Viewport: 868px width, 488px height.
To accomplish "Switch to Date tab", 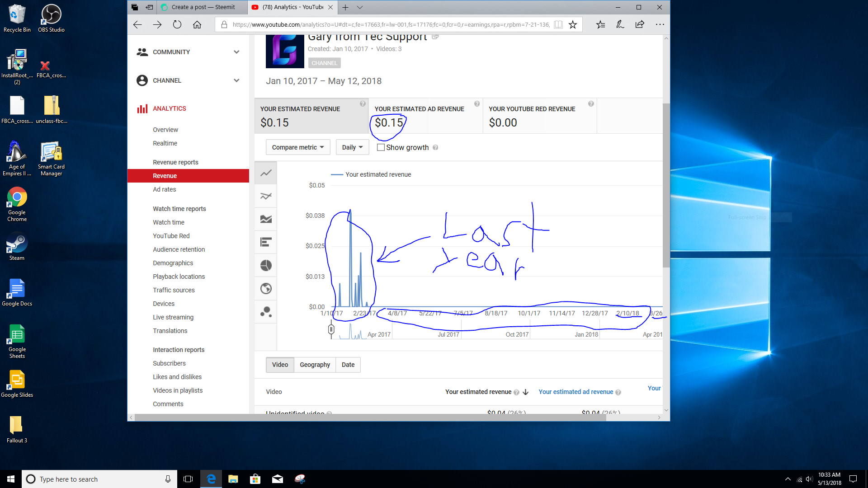I will [348, 365].
